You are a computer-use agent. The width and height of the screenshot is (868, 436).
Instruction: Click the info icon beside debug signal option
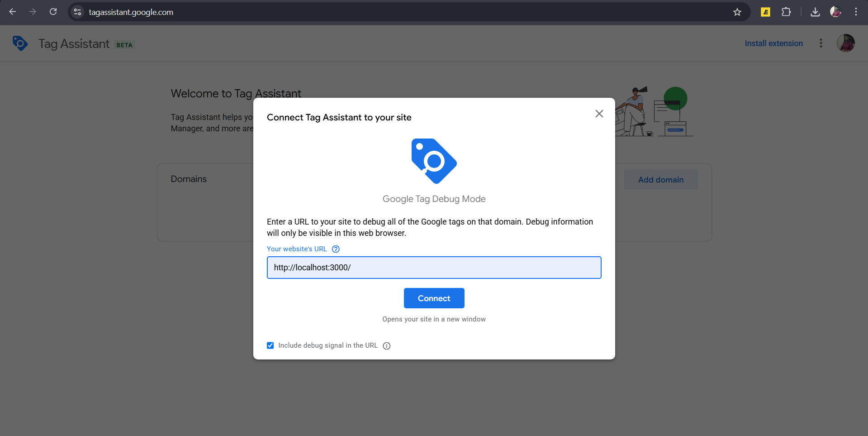pos(387,346)
